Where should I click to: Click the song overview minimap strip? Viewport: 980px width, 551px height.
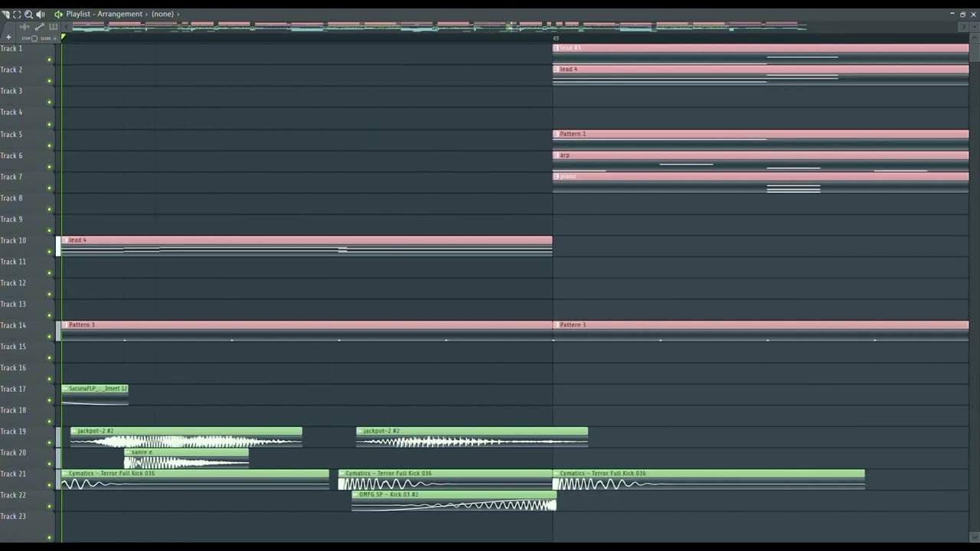pyautogui.click(x=439, y=27)
